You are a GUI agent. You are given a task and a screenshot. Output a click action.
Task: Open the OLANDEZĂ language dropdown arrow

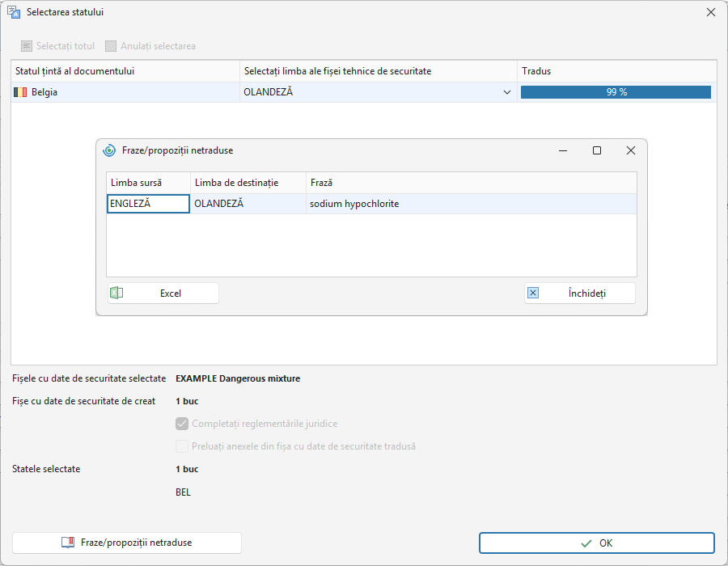(507, 92)
